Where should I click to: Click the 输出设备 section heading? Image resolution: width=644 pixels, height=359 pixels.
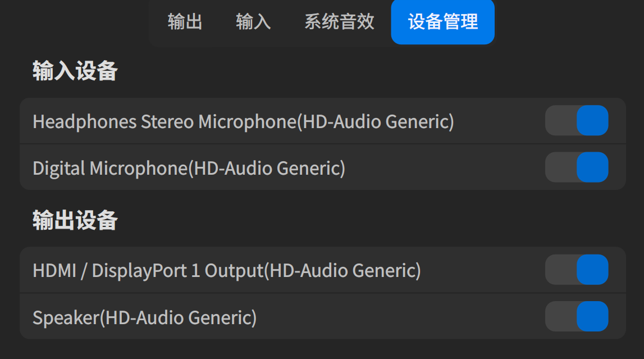point(75,220)
